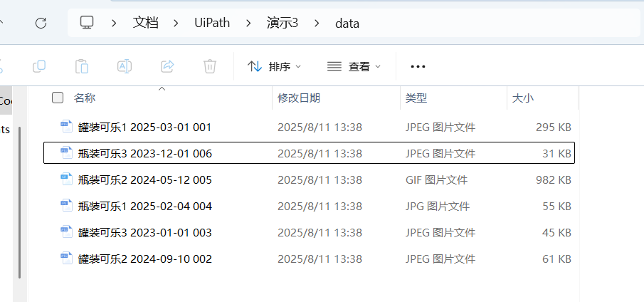The height and width of the screenshot is (302, 644).
Task: Click the JPEG icon of 罐装可乐3 file
Action: 67,231
